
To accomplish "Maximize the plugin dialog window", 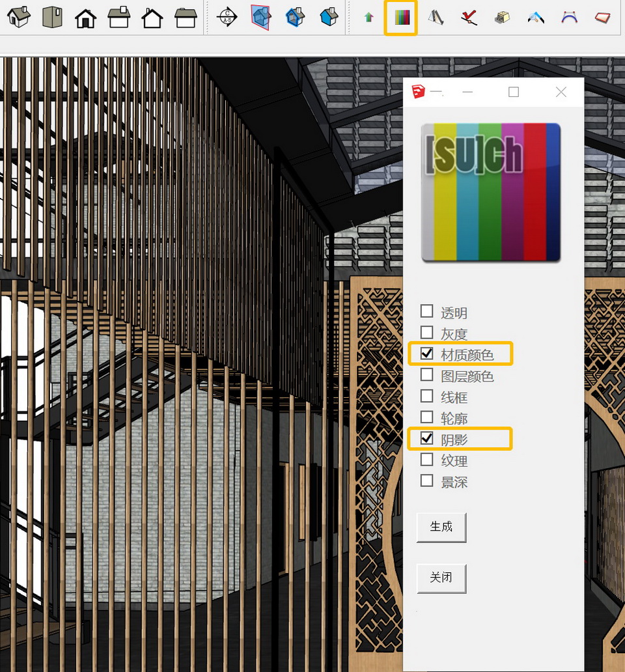I will [514, 92].
